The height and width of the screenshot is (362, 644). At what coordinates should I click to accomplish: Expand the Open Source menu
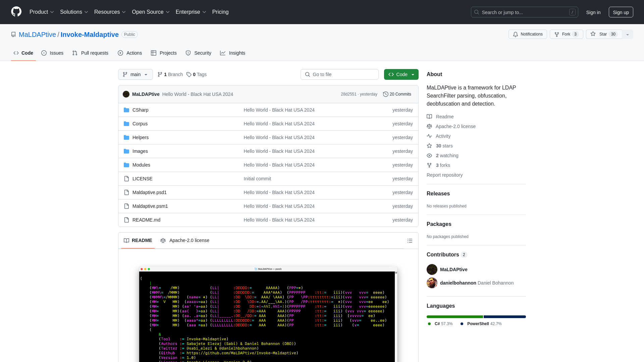pyautogui.click(x=151, y=12)
